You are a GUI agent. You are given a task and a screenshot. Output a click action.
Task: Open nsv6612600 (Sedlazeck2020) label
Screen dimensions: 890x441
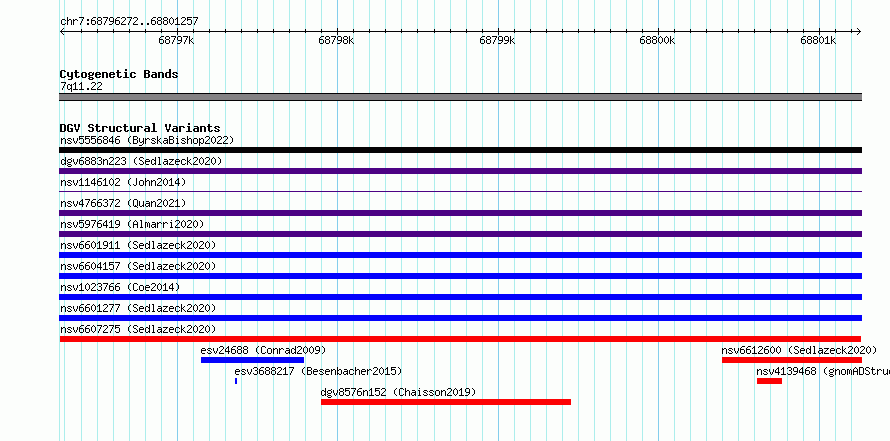coord(799,350)
